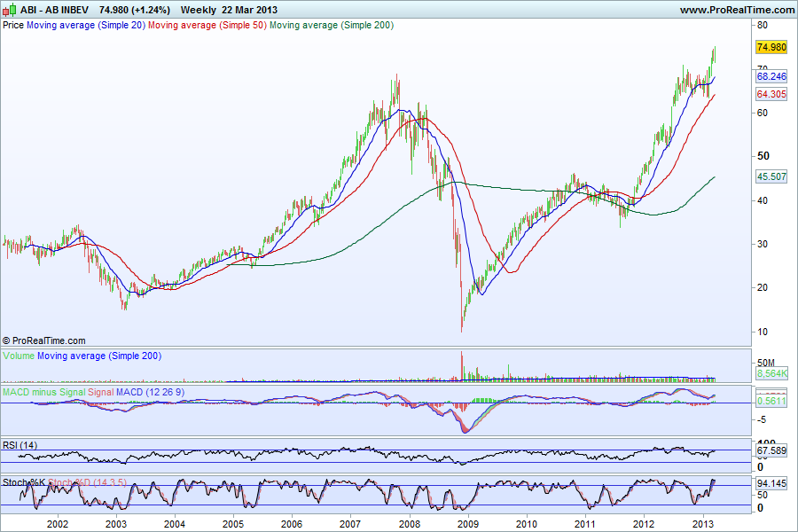Click the 40 price axis label

(763, 200)
